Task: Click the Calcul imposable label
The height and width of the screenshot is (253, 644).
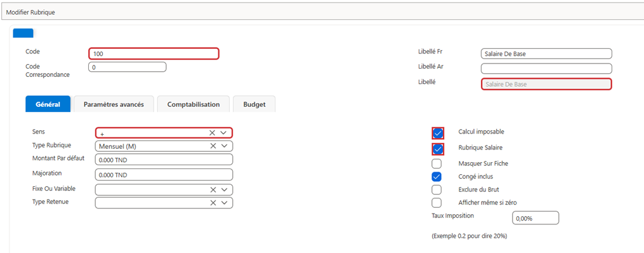Action: (481, 132)
